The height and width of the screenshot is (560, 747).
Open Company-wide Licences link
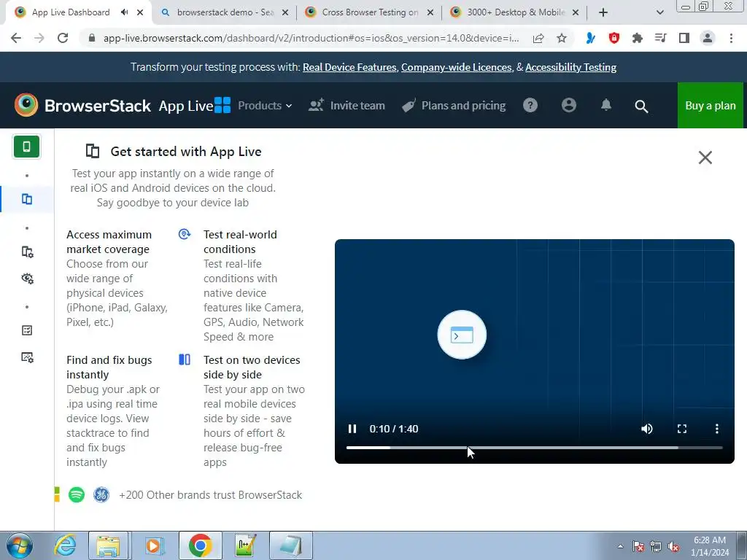pos(456,68)
